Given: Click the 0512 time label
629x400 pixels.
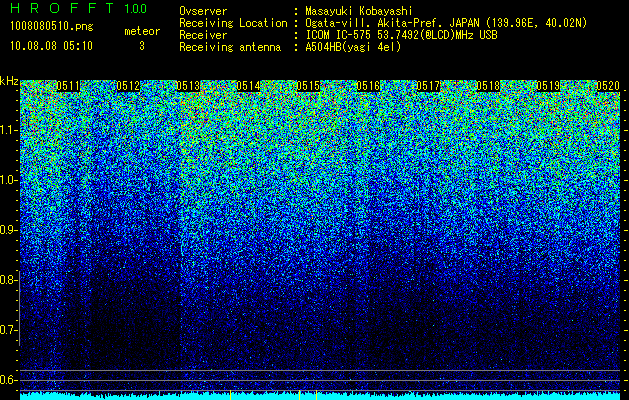Looking at the screenshot, I should (x=128, y=86).
